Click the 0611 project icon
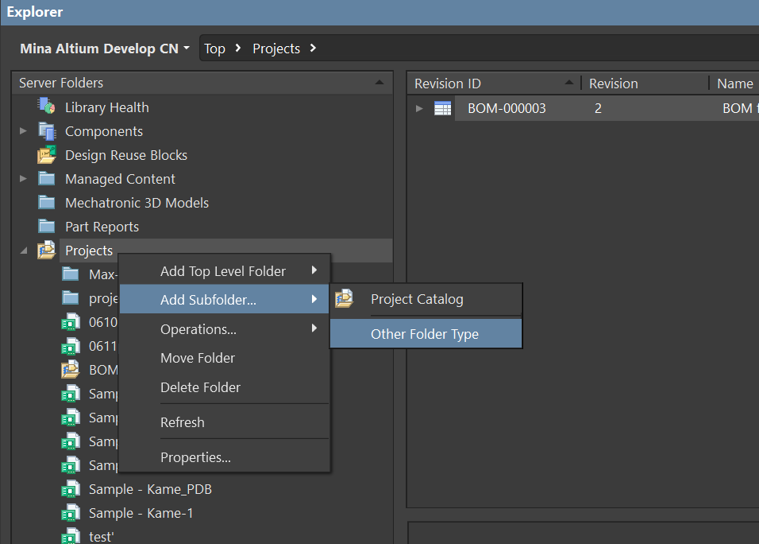 click(71, 346)
